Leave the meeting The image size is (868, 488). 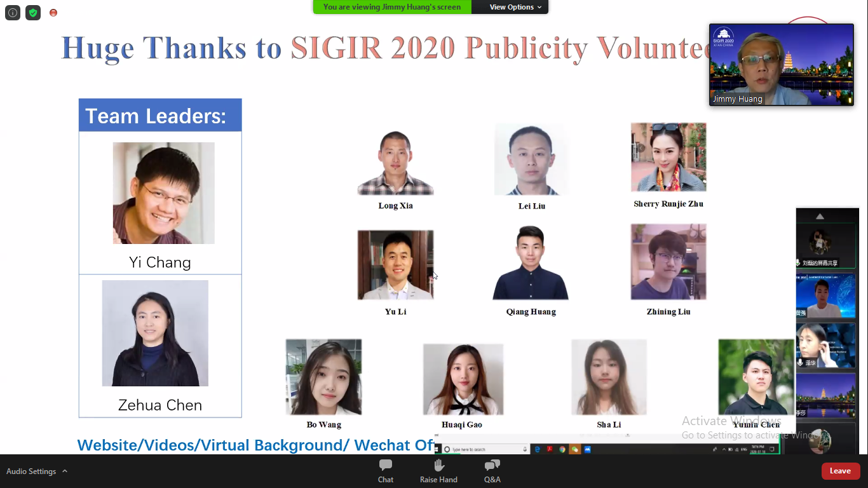840,471
